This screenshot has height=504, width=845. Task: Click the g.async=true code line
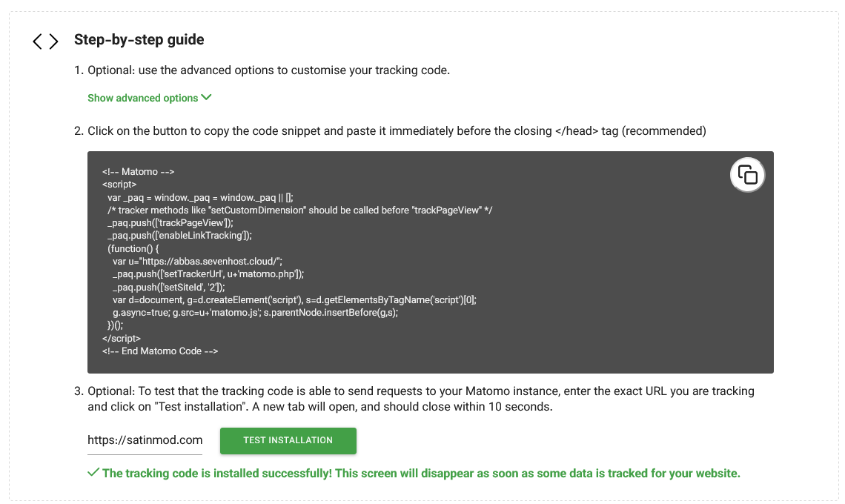256,313
